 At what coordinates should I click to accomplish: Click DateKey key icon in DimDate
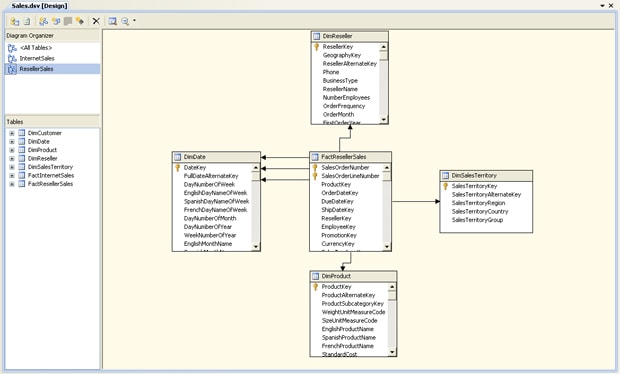pyautogui.click(x=178, y=168)
